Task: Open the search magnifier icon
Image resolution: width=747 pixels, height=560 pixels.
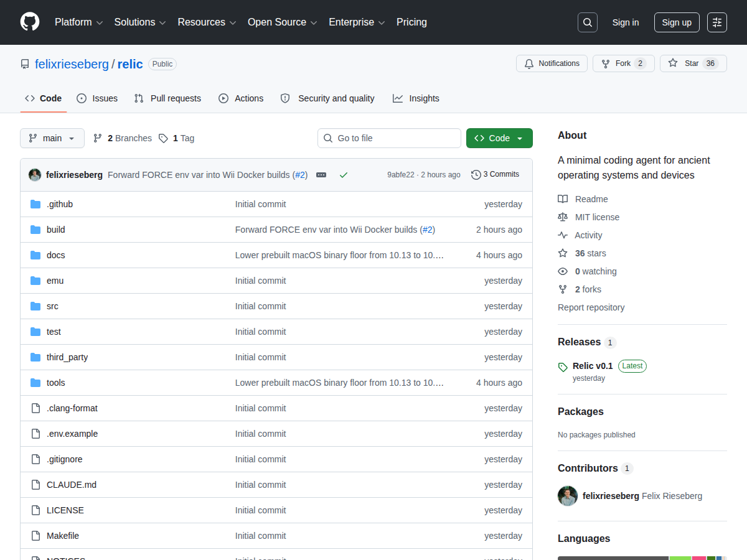Action: coord(587,22)
